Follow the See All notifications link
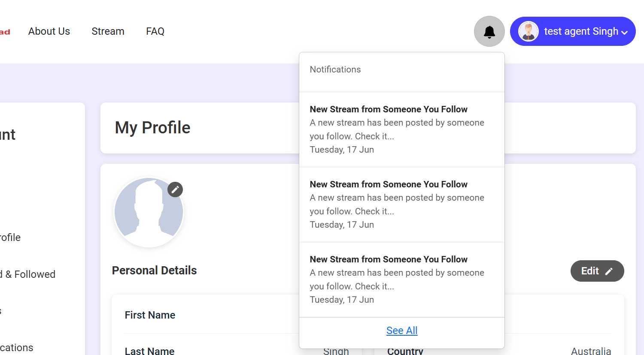 (x=402, y=331)
